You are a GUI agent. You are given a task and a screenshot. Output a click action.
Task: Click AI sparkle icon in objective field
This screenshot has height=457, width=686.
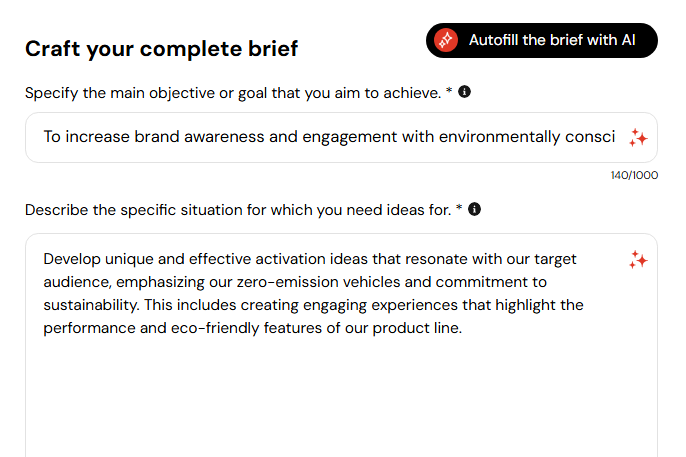click(638, 138)
